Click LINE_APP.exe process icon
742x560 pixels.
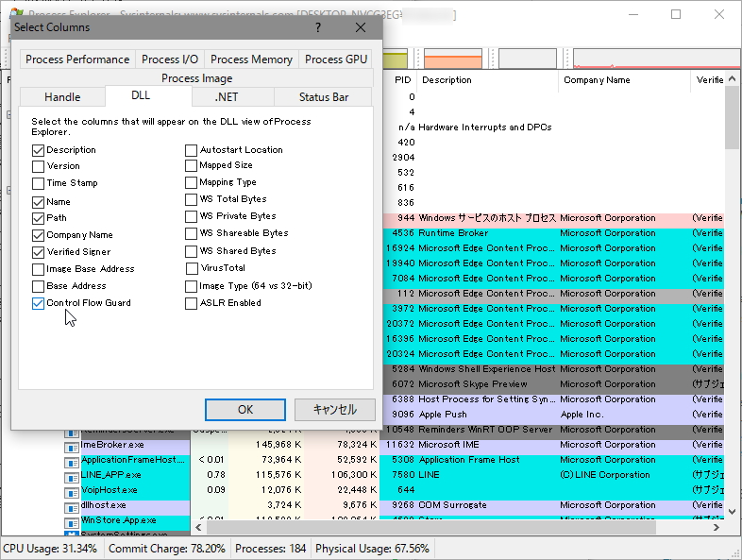(72, 478)
